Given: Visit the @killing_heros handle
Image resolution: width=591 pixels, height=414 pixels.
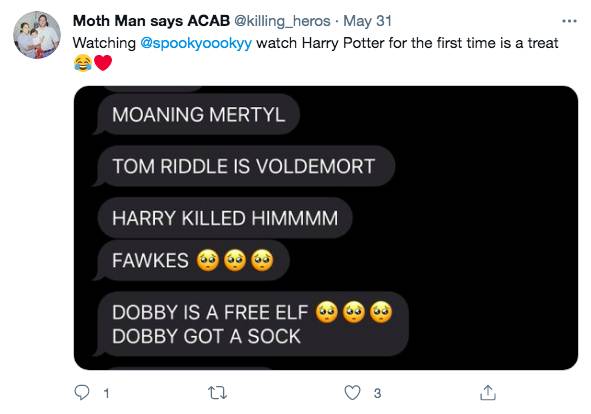Looking at the screenshot, I should point(282,21).
